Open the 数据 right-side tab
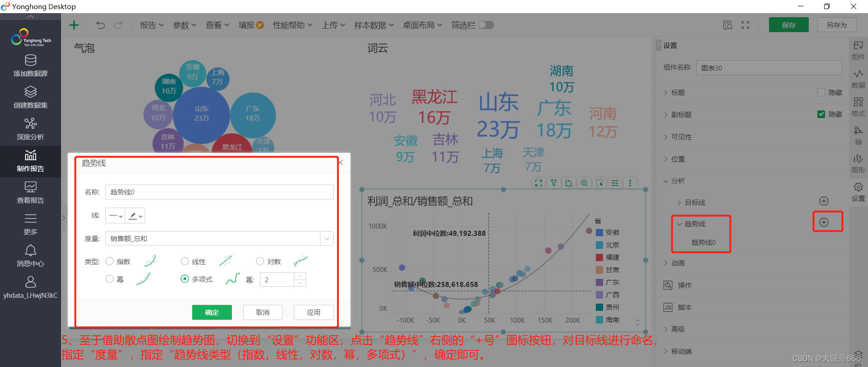This screenshot has height=367, width=868. point(858,79)
